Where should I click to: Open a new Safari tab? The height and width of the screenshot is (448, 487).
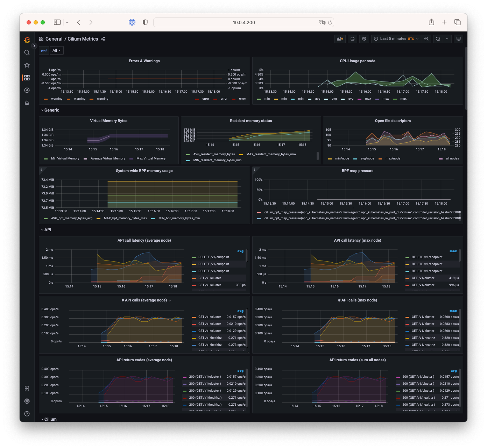pyautogui.click(x=444, y=22)
